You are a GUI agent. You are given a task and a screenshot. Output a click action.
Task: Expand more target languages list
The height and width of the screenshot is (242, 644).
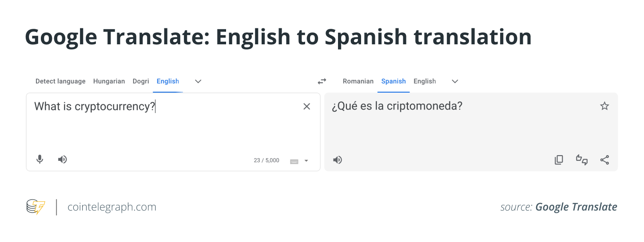(455, 81)
